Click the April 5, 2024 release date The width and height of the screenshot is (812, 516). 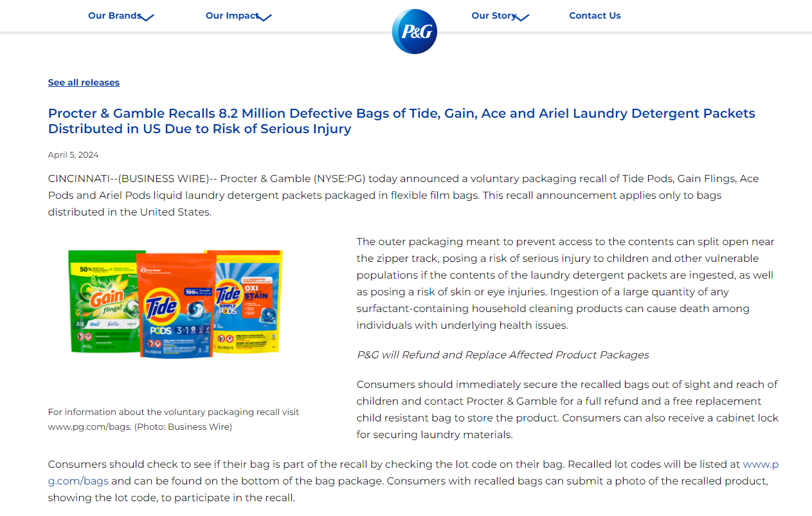(x=73, y=155)
